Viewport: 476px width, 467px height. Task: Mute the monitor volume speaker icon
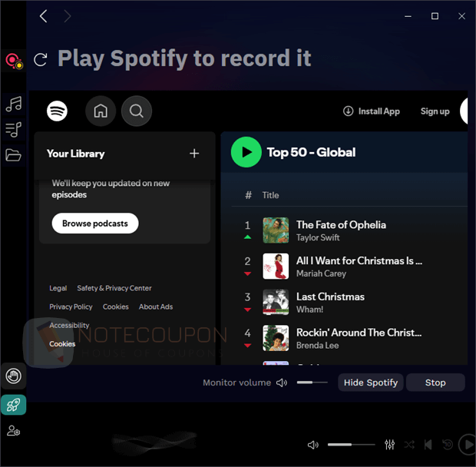[x=282, y=383]
